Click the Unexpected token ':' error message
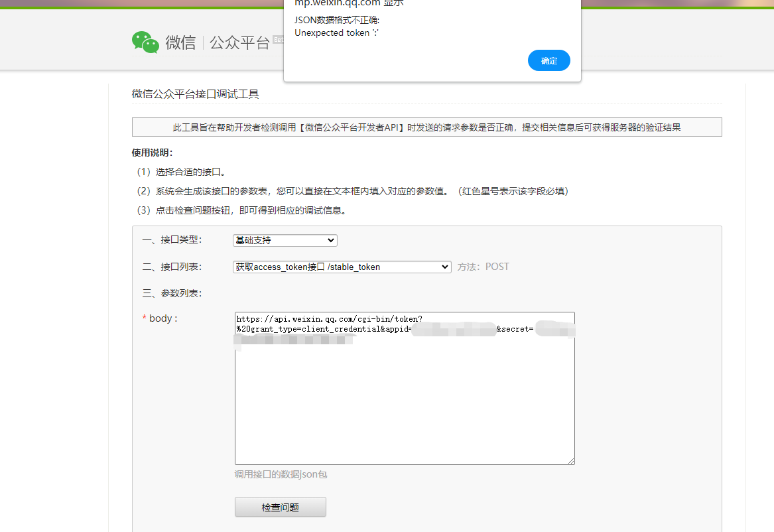774x532 pixels. 337,33
